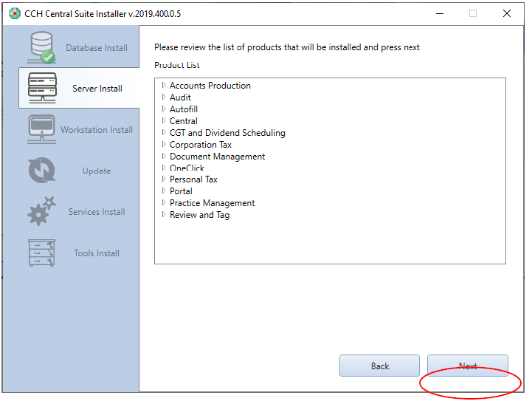This screenshot has height=401, width=532.
Task: Click the Back button
Action: [380, 366]
